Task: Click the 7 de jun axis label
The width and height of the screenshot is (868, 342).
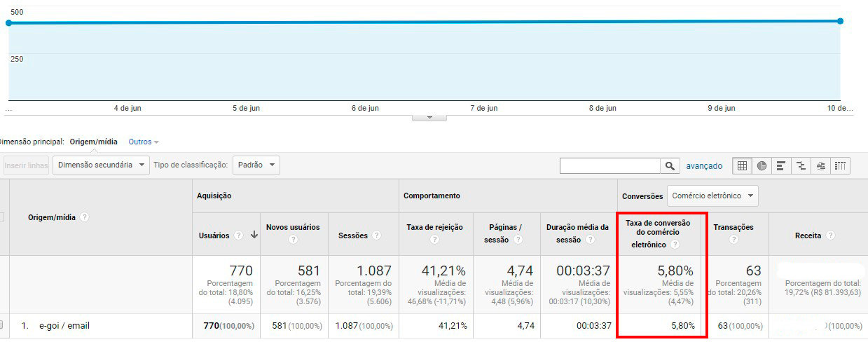Action: (x=483, y=108)
